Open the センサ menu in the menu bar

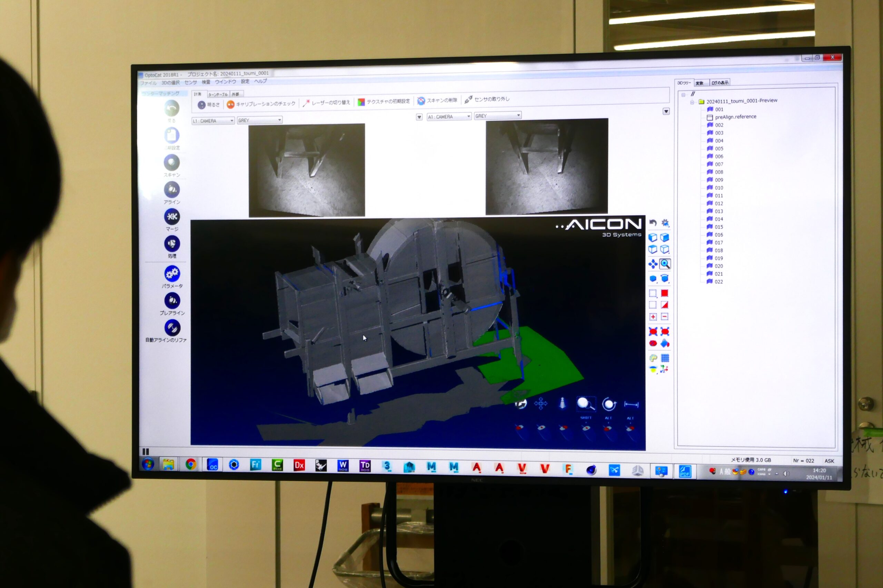coord(190,82)
